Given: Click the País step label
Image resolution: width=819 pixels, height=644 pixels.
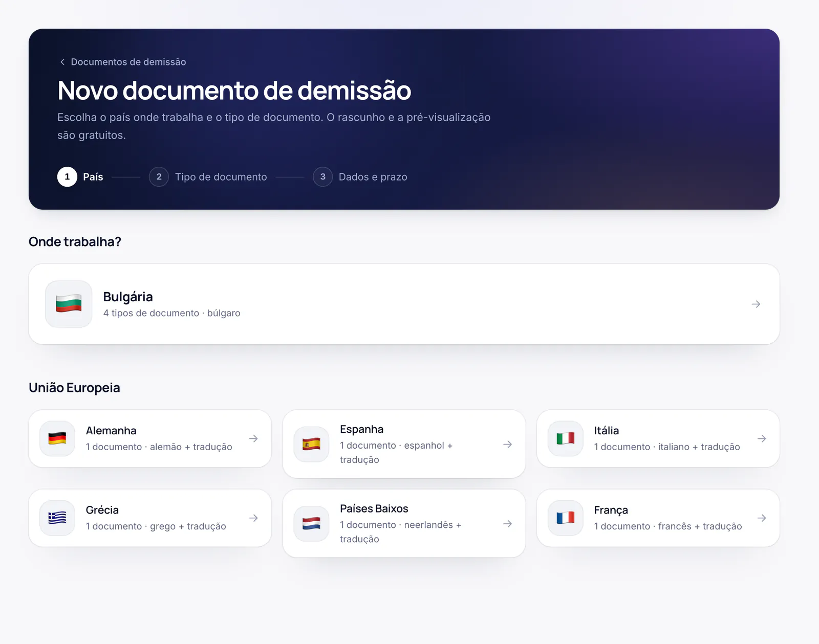Looking at the screenshot, I should coord(93,177).
